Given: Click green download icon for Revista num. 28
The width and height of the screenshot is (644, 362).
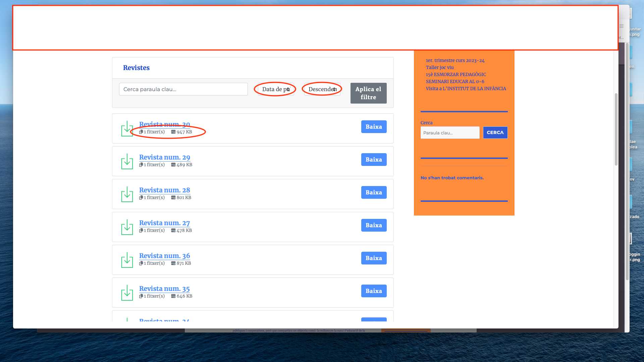Looking at the screenshot, I should [x=127, y=194].
